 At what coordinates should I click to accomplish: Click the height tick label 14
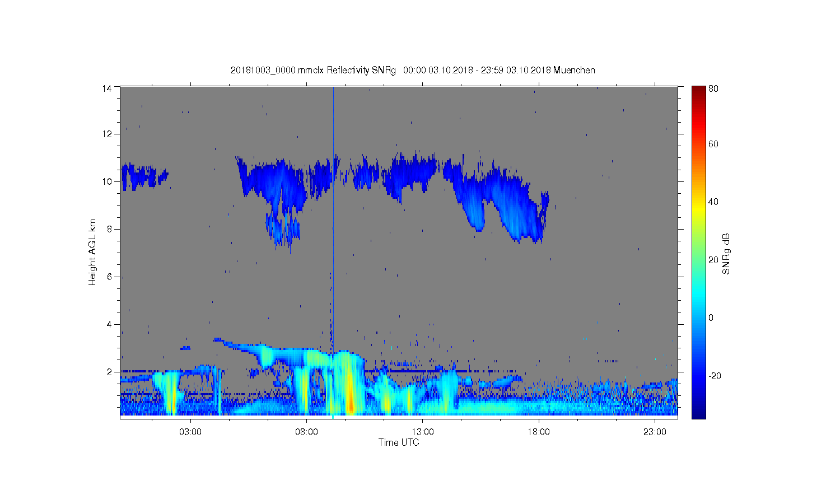107,88
